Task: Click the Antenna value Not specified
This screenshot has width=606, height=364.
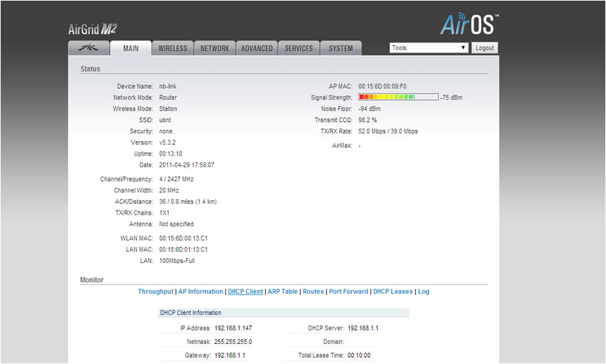Action: (176, 224)
